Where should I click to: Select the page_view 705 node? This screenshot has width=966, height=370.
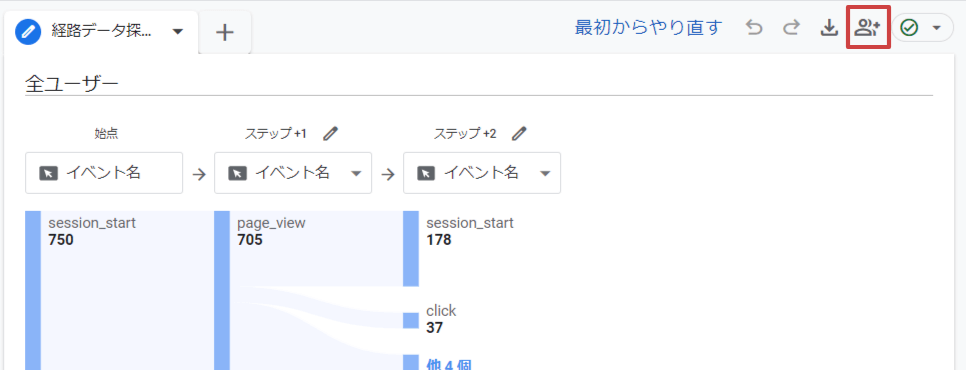pos(271,231)
